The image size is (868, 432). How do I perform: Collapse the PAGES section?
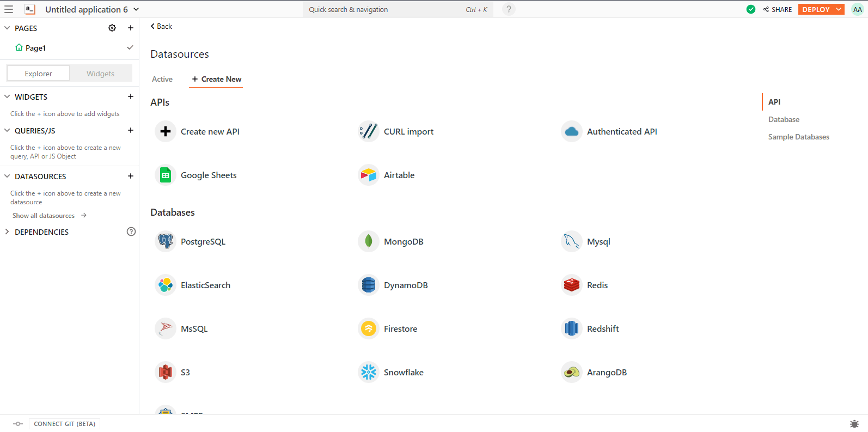click(x=7, y=28)
